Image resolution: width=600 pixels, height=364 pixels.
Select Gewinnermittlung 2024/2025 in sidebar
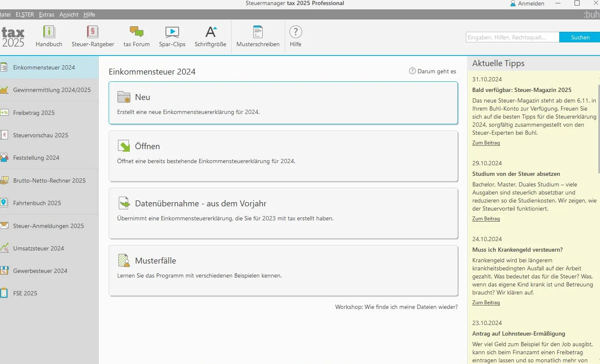[49, 90]
